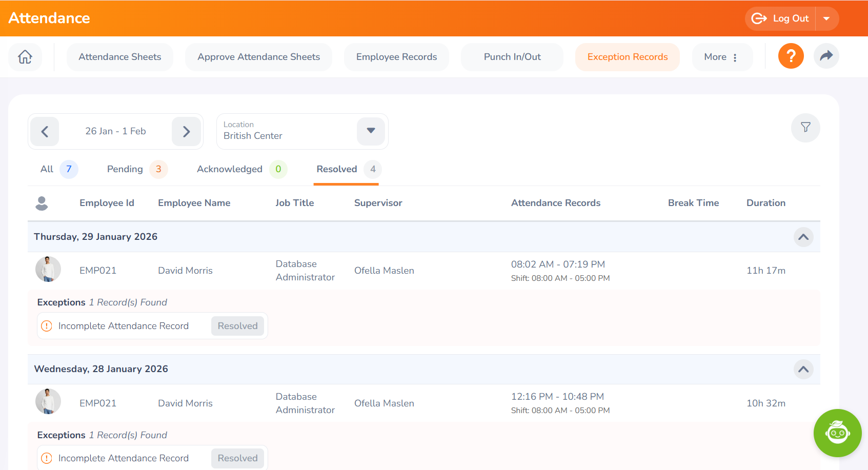Open the Location dropdown for British Center
868x470 pixels.
pyautogui.click(x=371, y=131)
